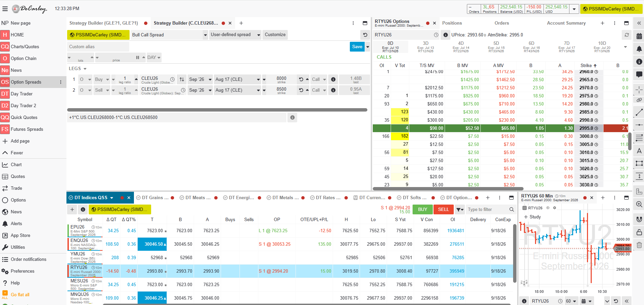Toggle the drawings lock icon
The width and height of the screenshot is (644, 305).
point(639,232)
